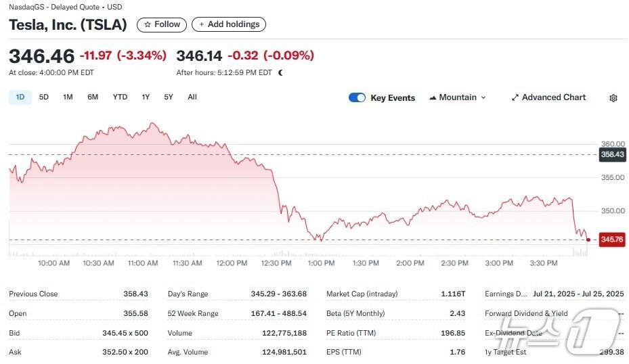Select the 1M range tab

coord(68,97)
